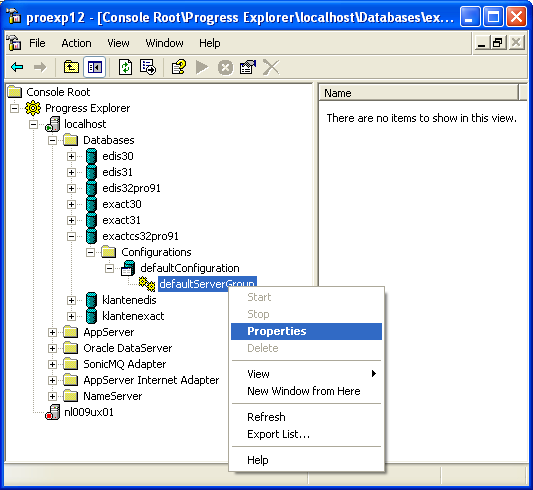Restore the inner console child window
This screenshot has height=490, width=533.
(498, 43)
